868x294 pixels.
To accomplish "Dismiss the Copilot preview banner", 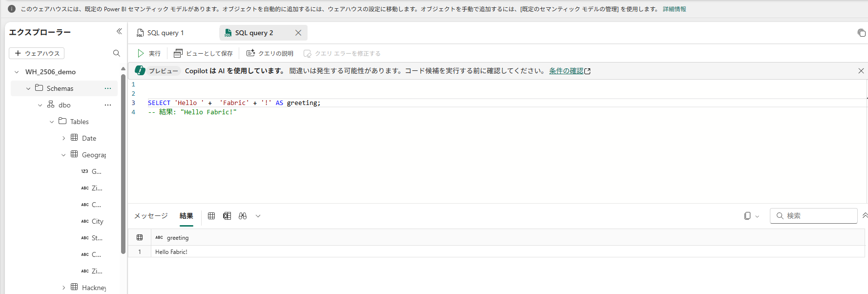I will coord(861,71).
